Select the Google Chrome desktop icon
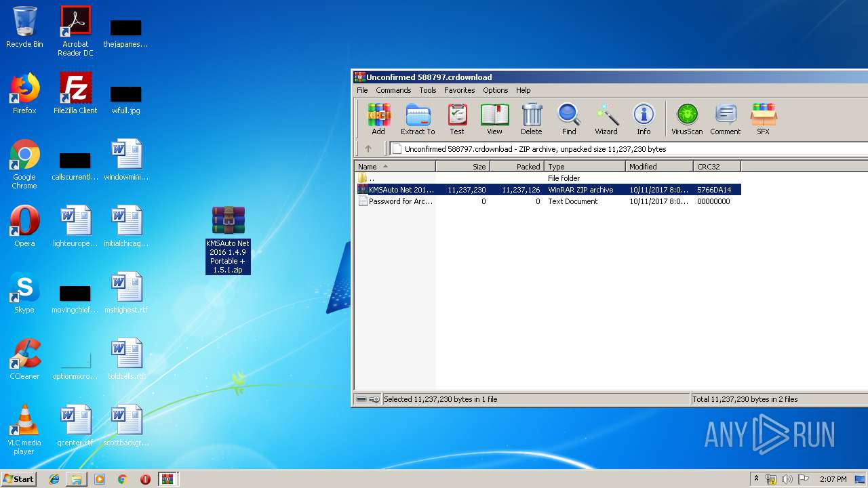Screen dimensions: 868x488 coord(24,164)
